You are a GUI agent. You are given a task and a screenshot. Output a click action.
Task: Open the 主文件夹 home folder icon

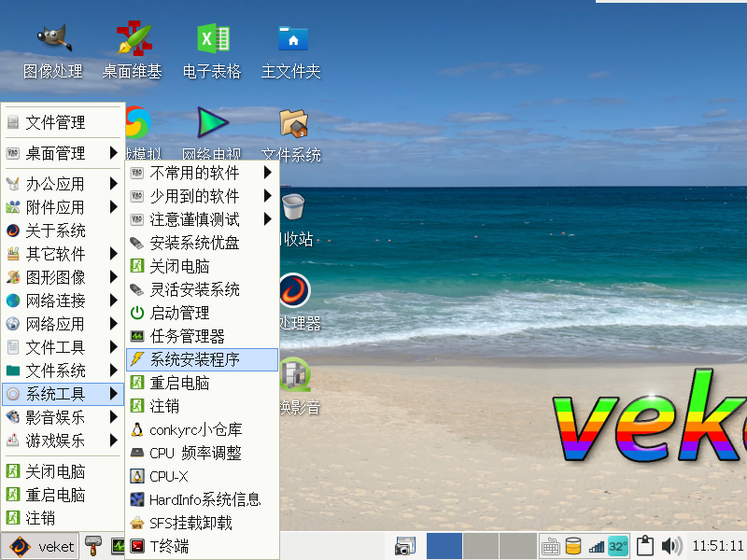(x=293, y=38)
